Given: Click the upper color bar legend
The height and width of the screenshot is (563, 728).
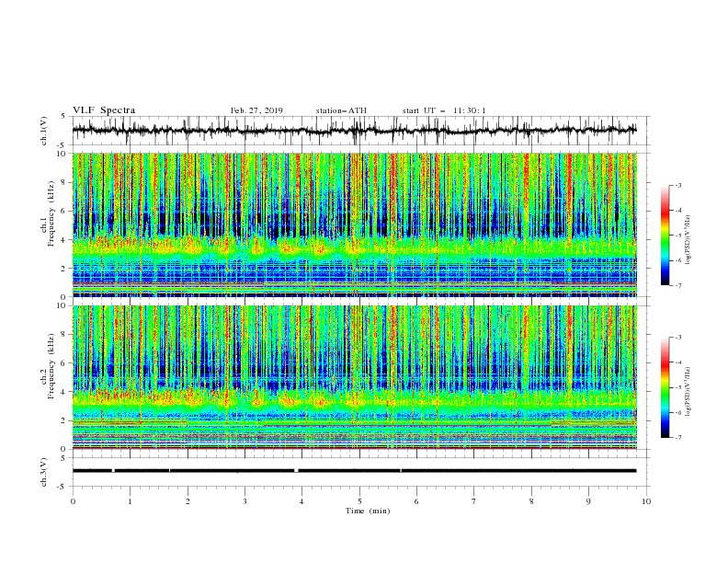Looking at the screenshot, I should pyautogui.click(x=665, y=235).
